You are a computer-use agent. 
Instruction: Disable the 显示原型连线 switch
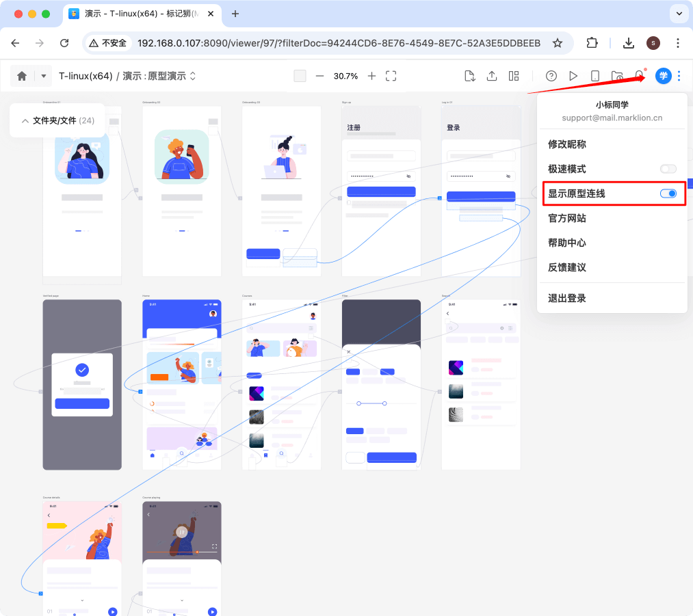pyautogui.click(x=668, y=193)
